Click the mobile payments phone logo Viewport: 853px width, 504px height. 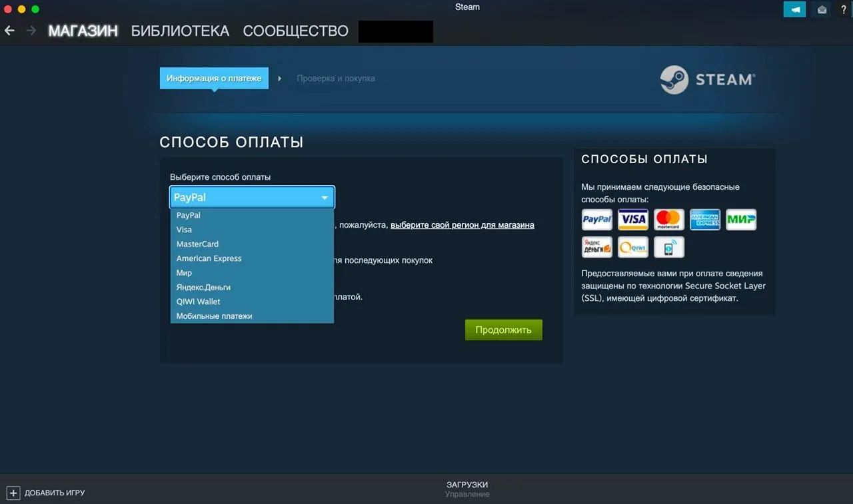pyautogui.click(x=668, y=247)
